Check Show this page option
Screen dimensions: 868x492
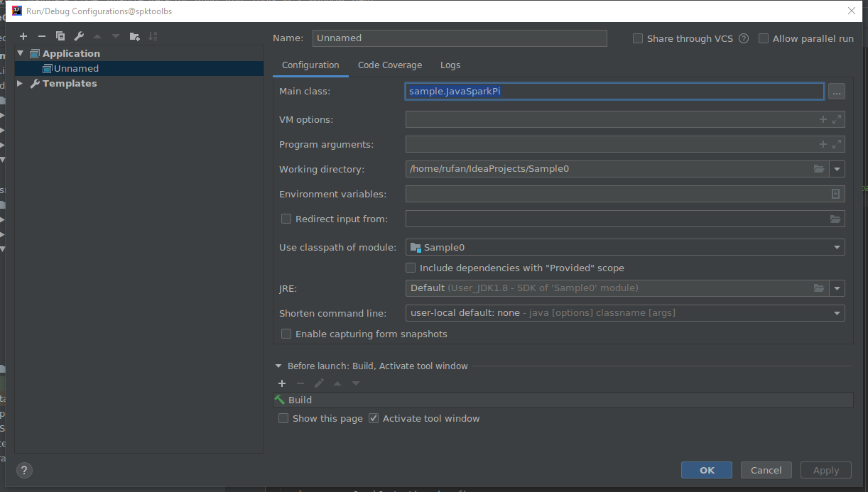[283, 418]
